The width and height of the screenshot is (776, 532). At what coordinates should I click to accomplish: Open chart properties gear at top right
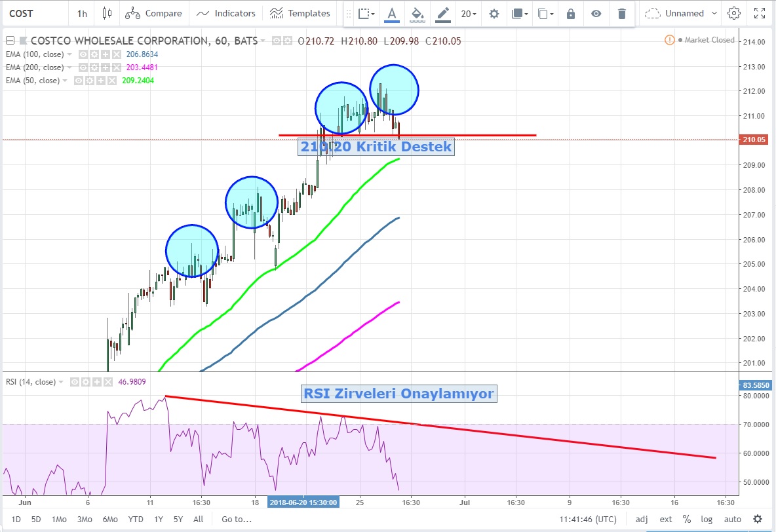tap(734, 13)
